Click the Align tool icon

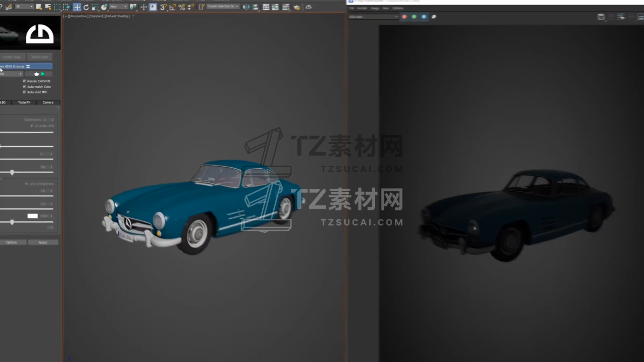point(256,7)
